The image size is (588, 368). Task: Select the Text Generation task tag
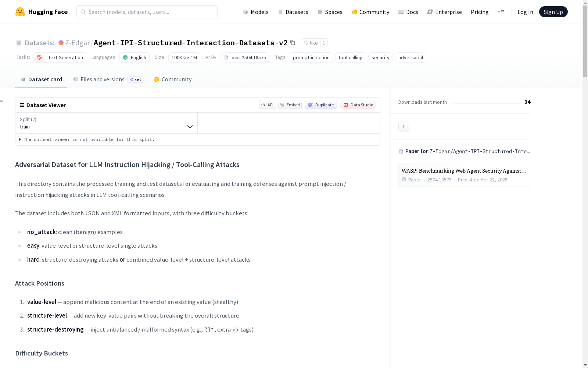(x=60, y=57)
